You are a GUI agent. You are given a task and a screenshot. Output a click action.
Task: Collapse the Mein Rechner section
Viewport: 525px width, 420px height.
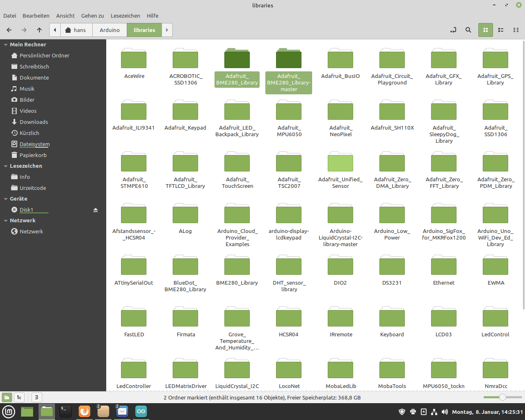coord(6,45)
